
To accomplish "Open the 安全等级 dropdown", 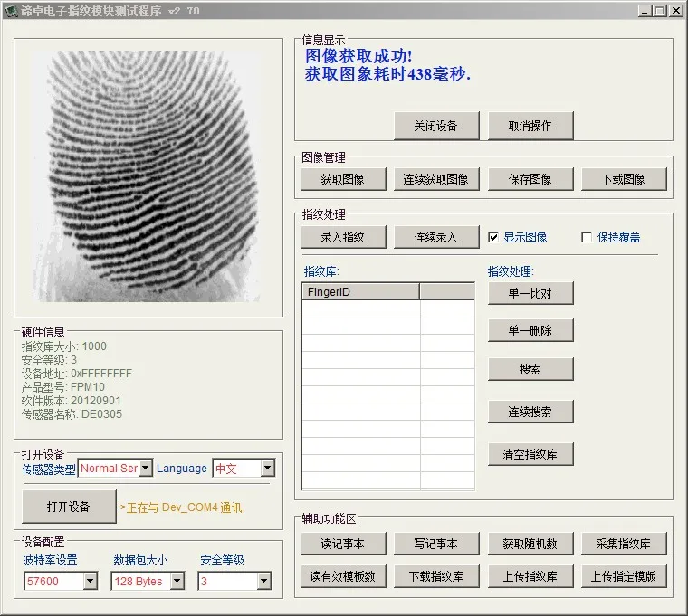I will tap(265, 582).
